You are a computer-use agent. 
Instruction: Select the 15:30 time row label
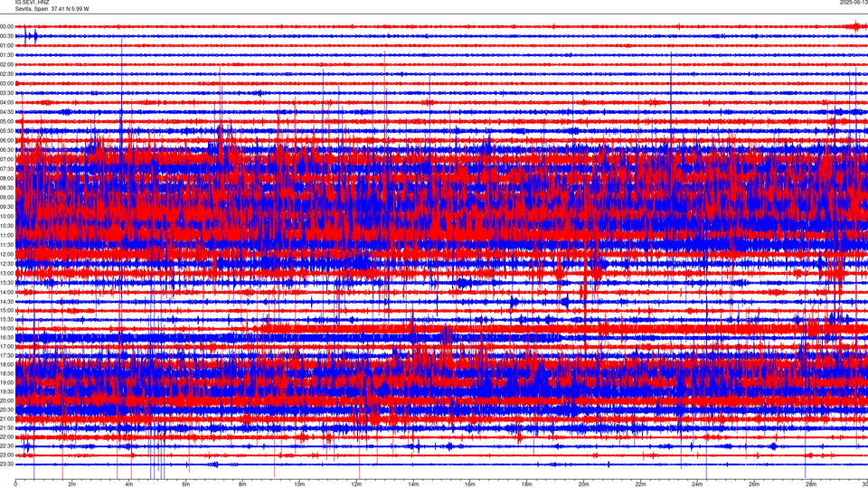coord(6,320)
